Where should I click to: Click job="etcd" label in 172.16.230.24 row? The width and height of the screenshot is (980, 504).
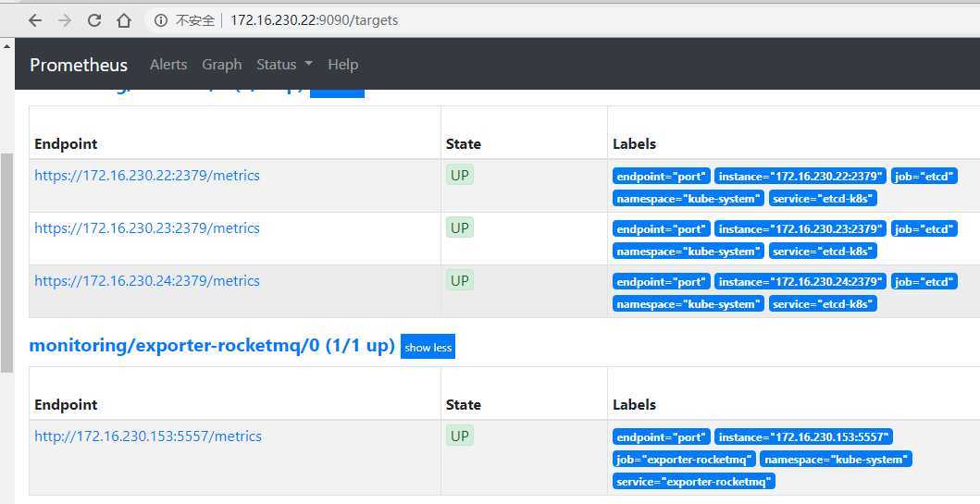[x=924, y=282]
